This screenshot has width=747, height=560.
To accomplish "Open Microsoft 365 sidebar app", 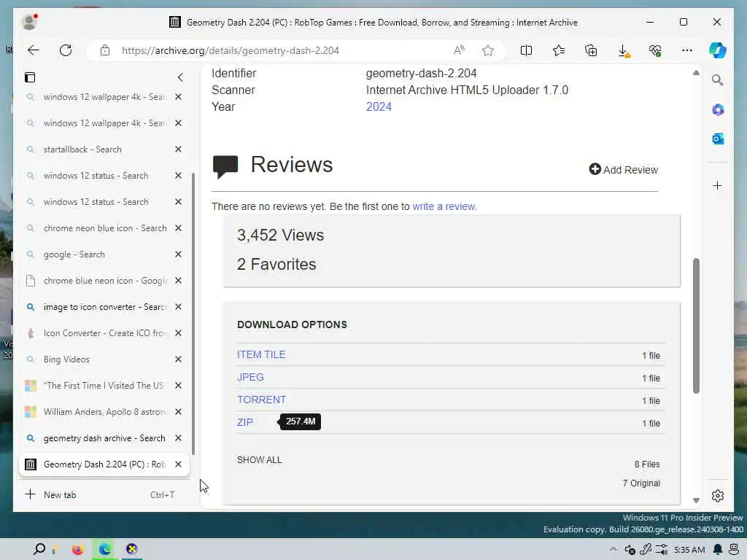I will [x=718, y=109].
